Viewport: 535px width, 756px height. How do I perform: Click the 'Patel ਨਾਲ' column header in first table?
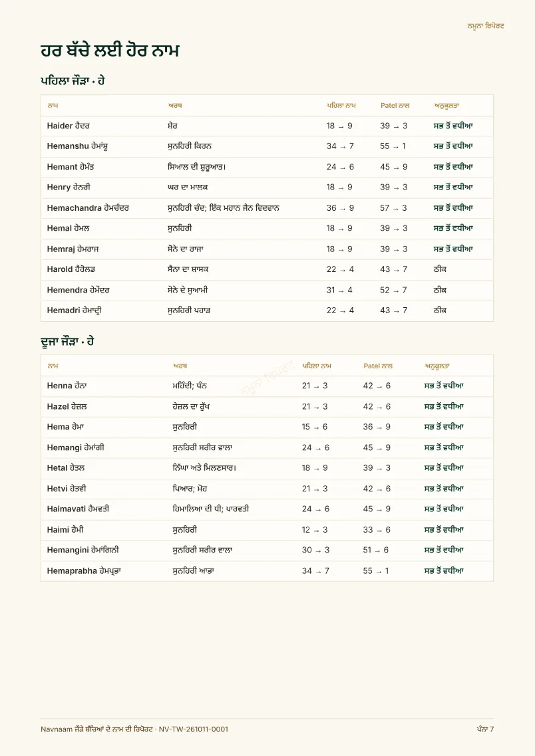(395, 106)
